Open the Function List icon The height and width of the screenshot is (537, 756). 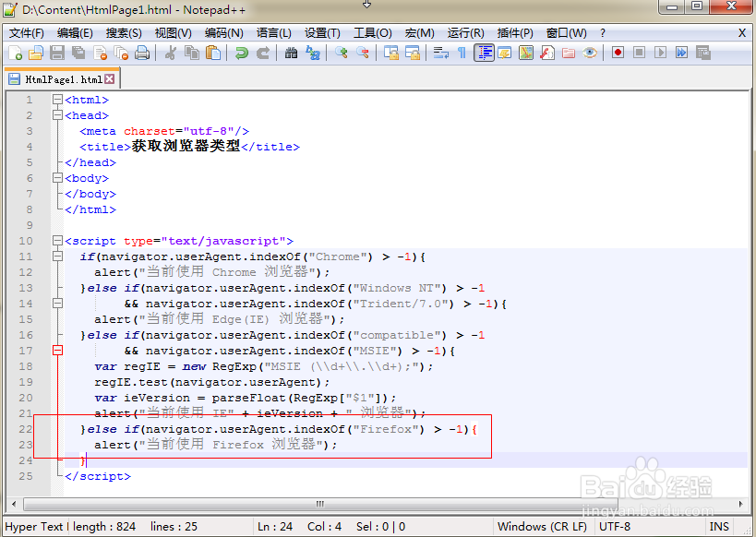(546, 53)
